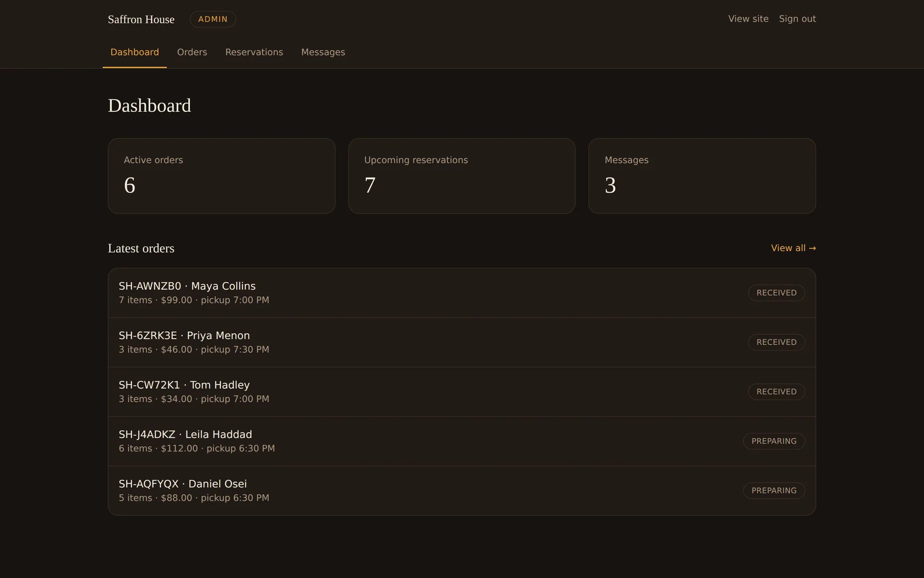The image size is (924, 578).
Task: Open the Messages summary card showing 3
Action: tap(702, 176)
